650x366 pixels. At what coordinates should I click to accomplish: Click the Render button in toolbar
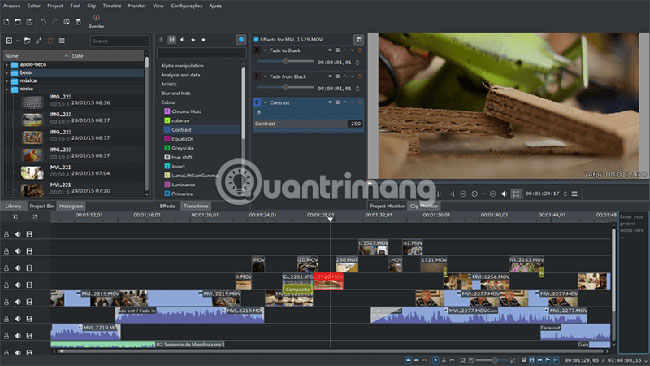coord(96,21)
